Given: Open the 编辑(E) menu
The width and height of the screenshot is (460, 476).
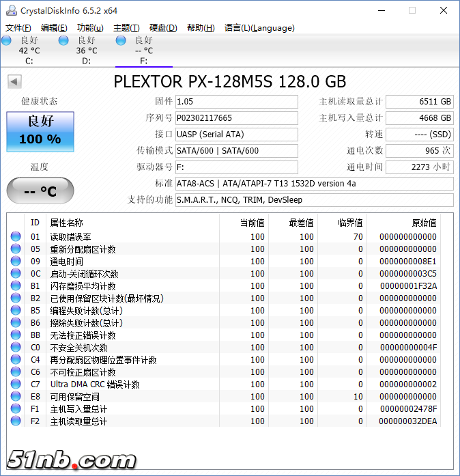Looking at the screenshot, I should [x=54, y=28].
